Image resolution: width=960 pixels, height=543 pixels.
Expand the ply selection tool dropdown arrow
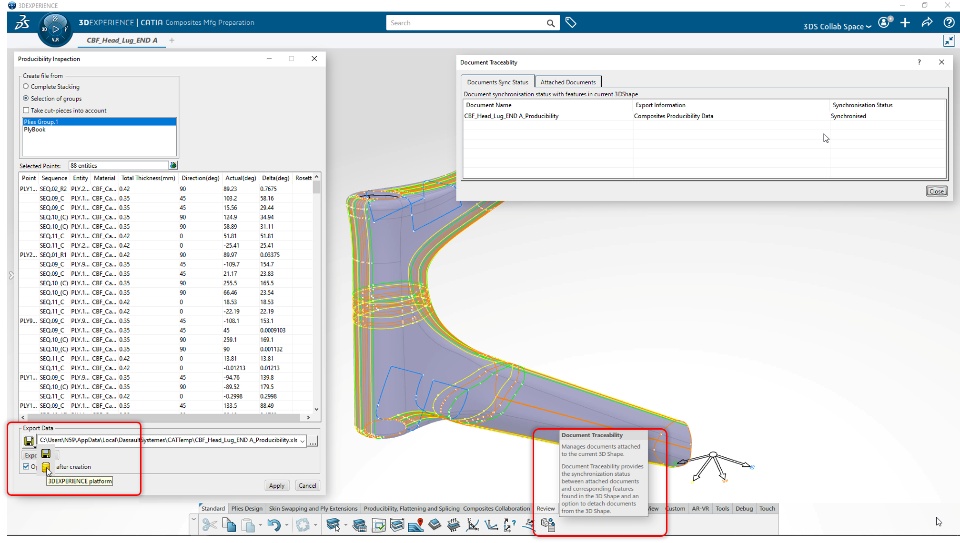pos(345,525)
